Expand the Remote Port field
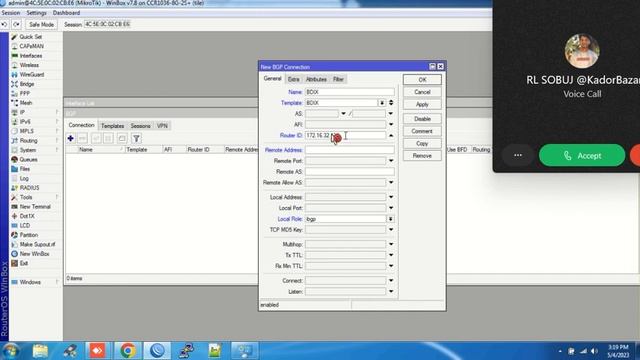640x360 pixels. click(391, 161)
